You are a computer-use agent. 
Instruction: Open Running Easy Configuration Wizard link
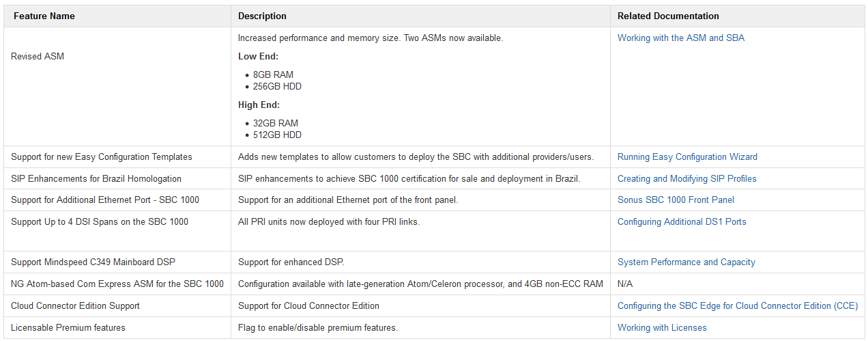pos(687,157)
